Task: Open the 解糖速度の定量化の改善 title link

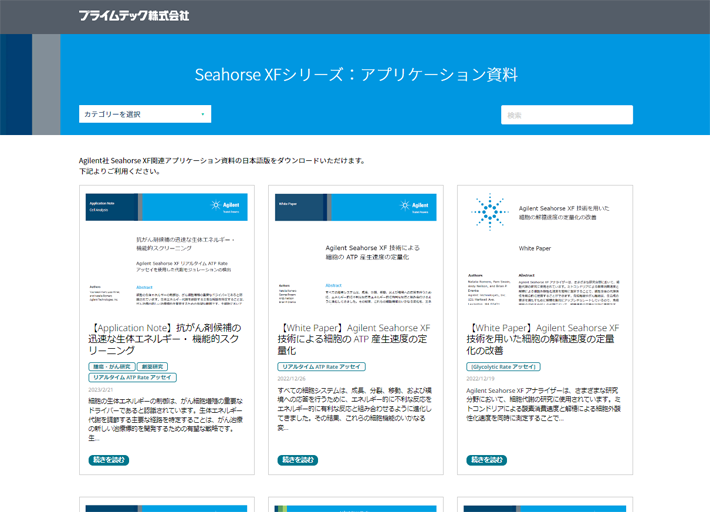Action: 542,339
